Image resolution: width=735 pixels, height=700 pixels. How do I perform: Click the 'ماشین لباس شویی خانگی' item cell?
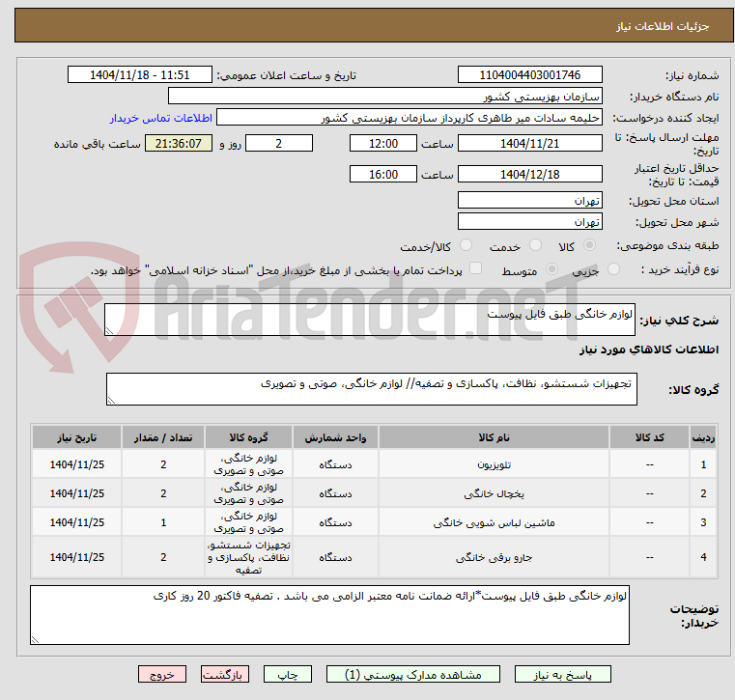pos(495,522)
